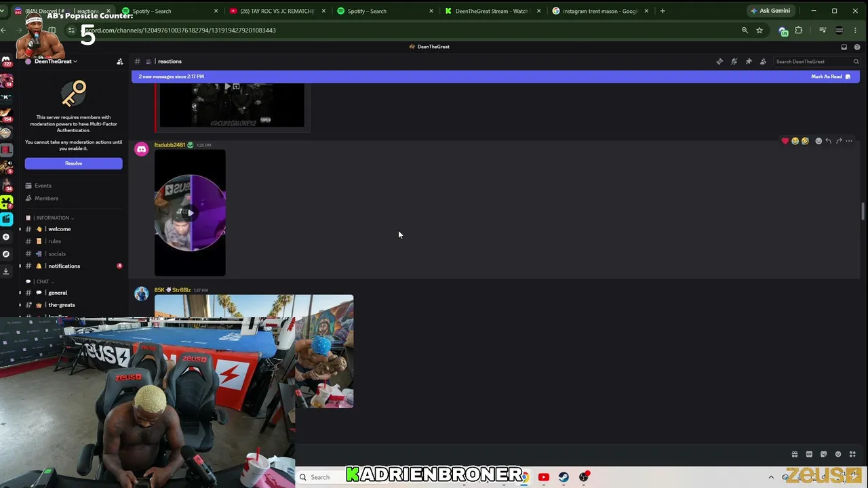Show hidden icons in the taskbar tray

tap(771, 477)
